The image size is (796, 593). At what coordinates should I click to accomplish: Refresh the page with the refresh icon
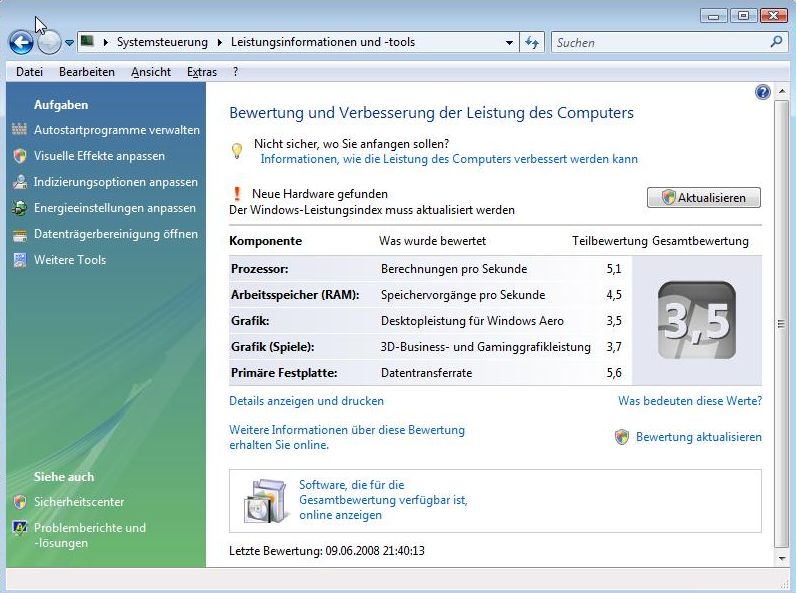pyautogui.click(x=532, y=43)
